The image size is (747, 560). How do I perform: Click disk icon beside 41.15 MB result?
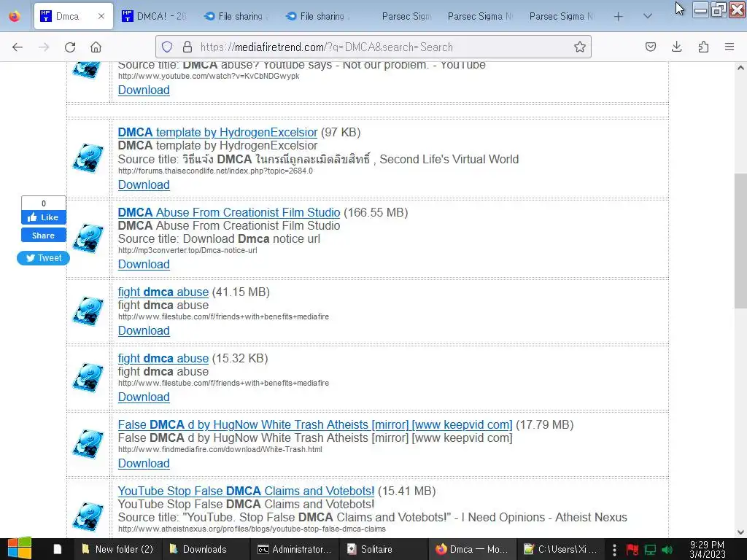88,311
